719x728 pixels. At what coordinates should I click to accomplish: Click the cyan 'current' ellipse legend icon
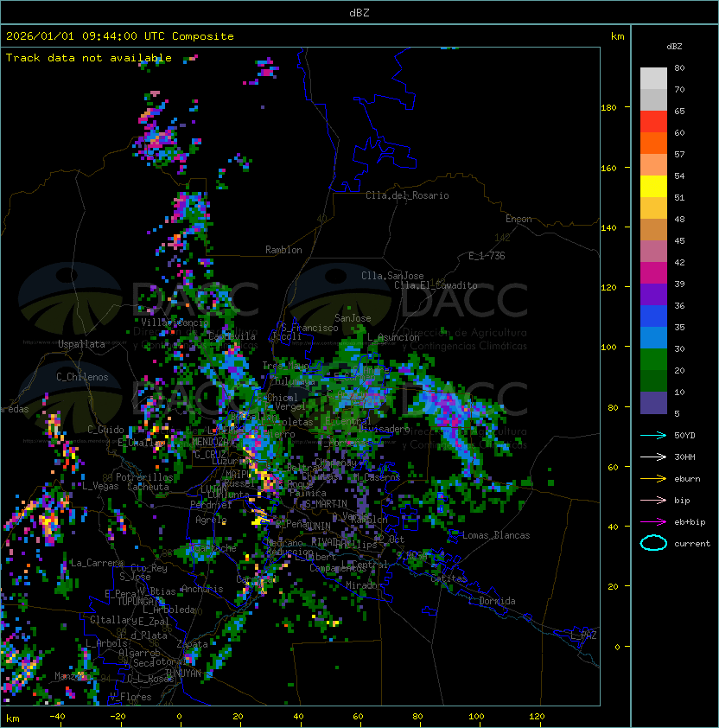[x=653, y=543]
